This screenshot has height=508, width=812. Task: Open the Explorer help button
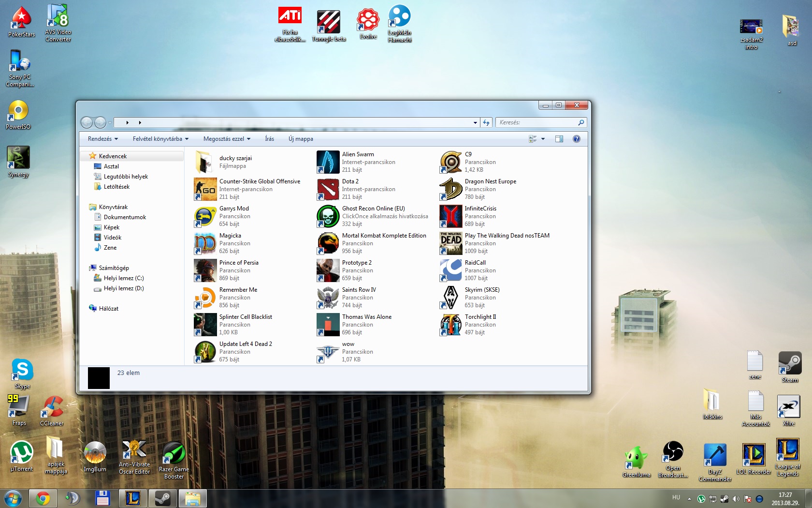(576, 139)
